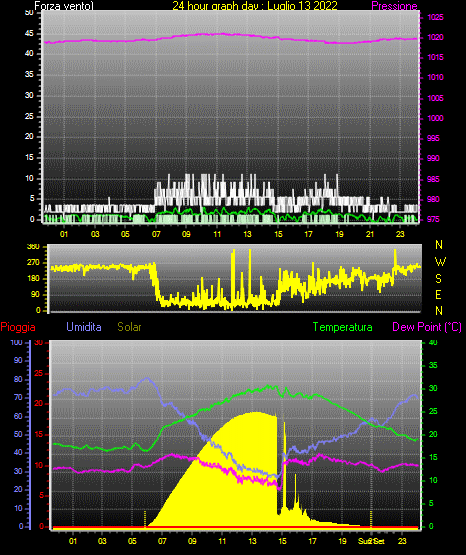Image resolution: width=466 pixels, height=555 pixels.
Task: Click the 45 wind speed scale value
Action: tap(29, 34)
